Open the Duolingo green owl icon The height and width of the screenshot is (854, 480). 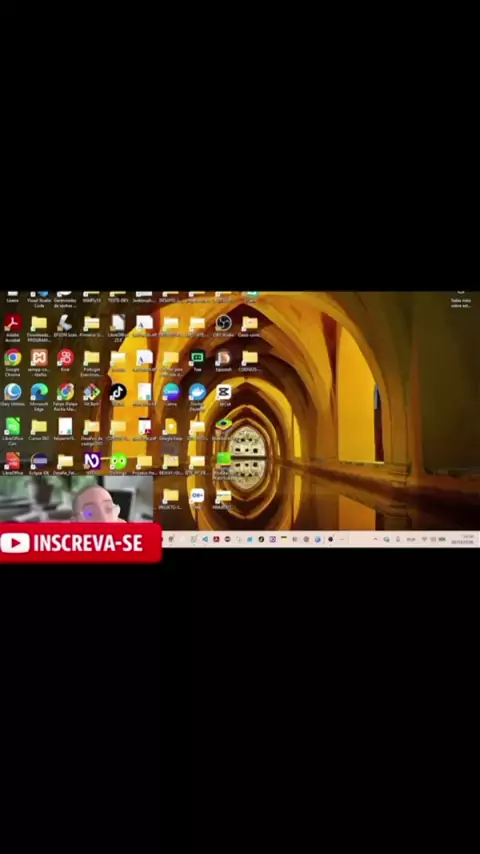pos(118,464)
